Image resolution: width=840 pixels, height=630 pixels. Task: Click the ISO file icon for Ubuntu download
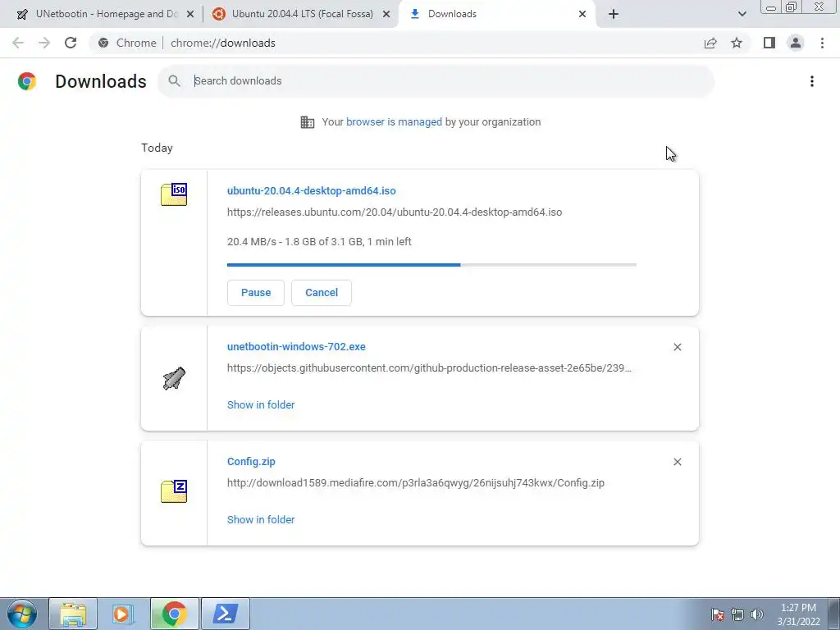pyautogui.click(x=174, y=194)
